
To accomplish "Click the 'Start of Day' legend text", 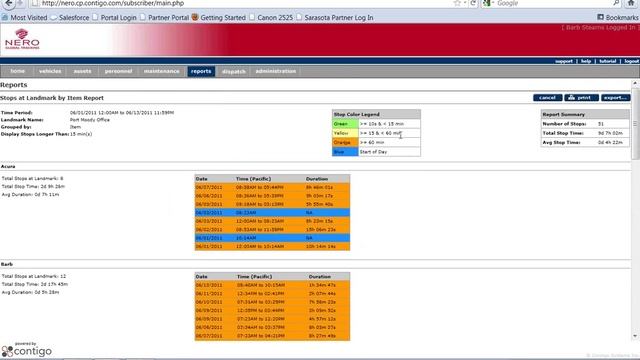I will point(373,152).
